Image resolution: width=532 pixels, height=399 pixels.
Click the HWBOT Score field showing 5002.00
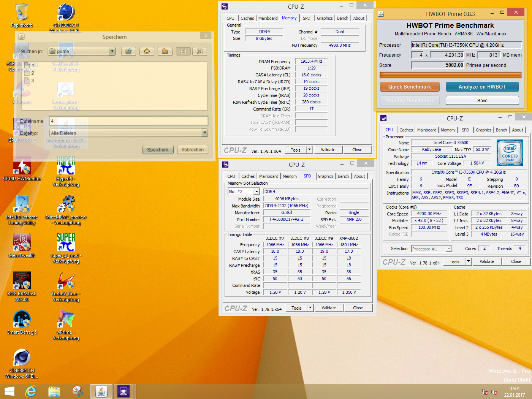[x=438, y=65]
